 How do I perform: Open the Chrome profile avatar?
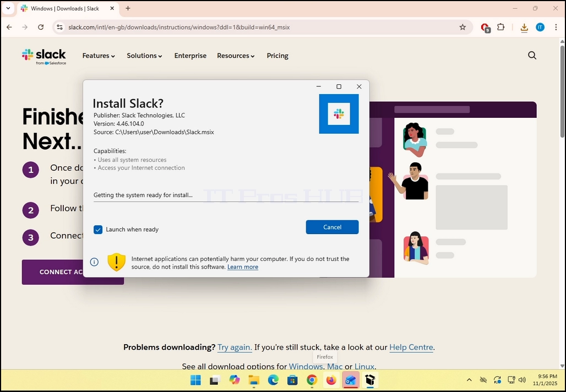coord(540,27)
